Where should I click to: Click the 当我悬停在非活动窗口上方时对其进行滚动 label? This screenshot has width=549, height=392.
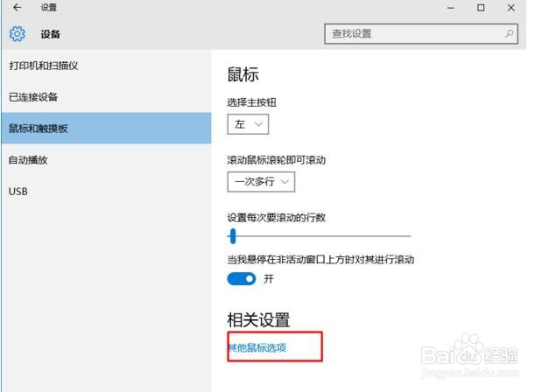(x=320, y=259)
